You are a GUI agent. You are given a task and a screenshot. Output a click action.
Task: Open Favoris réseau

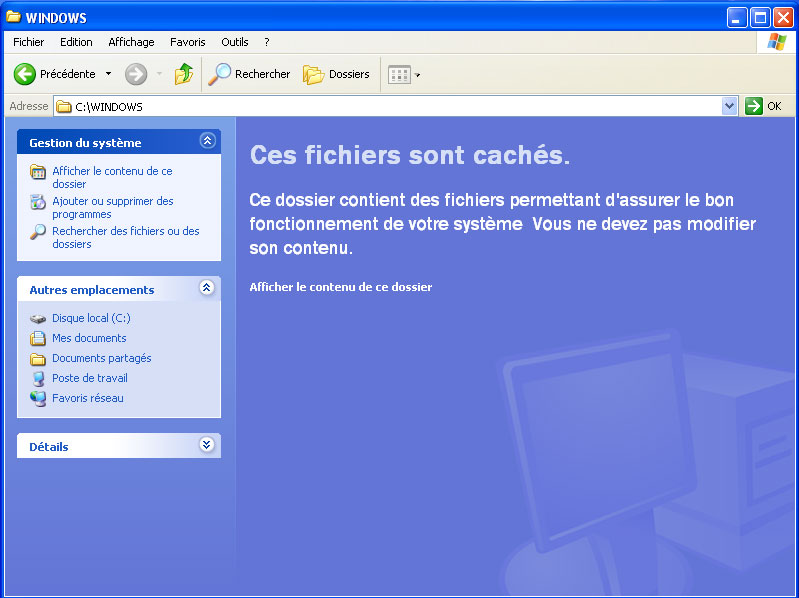88,398
